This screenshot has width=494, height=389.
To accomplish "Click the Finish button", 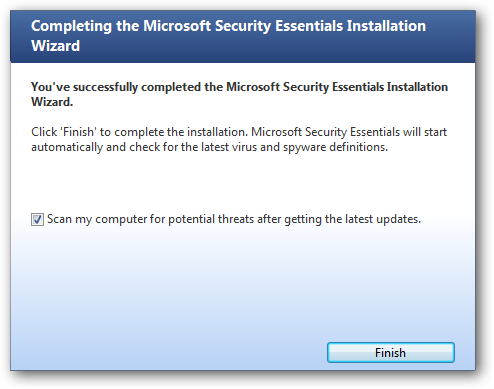I will pyautogui.click(x=391, y=352).
